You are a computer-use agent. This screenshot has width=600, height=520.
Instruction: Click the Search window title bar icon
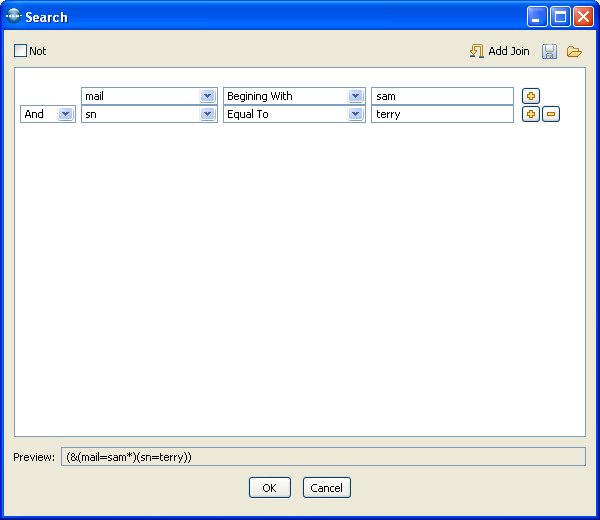(13, 17)
